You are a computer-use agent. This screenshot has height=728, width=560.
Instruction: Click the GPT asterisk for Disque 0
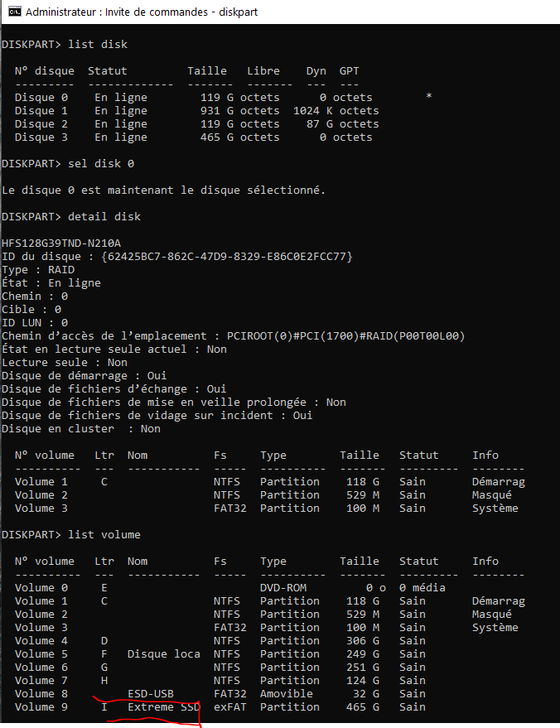coord(428,97)
